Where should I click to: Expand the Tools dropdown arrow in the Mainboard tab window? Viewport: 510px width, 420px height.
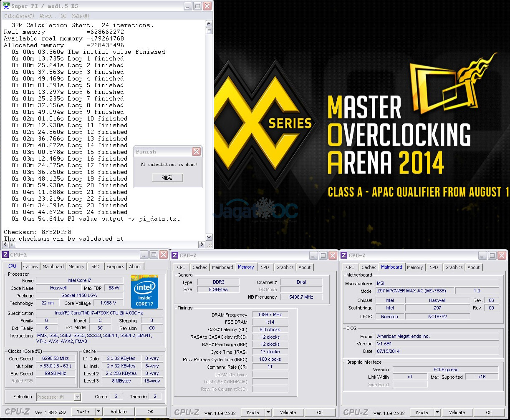437,412
